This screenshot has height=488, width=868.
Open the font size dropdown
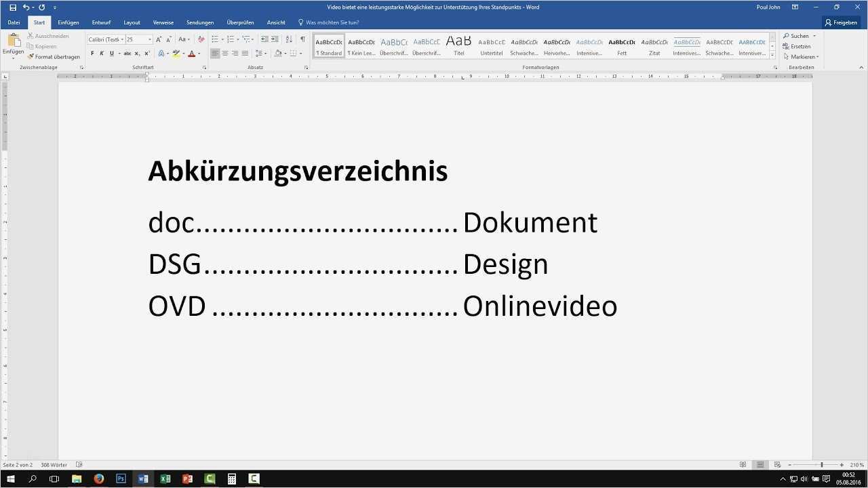click(x=150, y=39)
